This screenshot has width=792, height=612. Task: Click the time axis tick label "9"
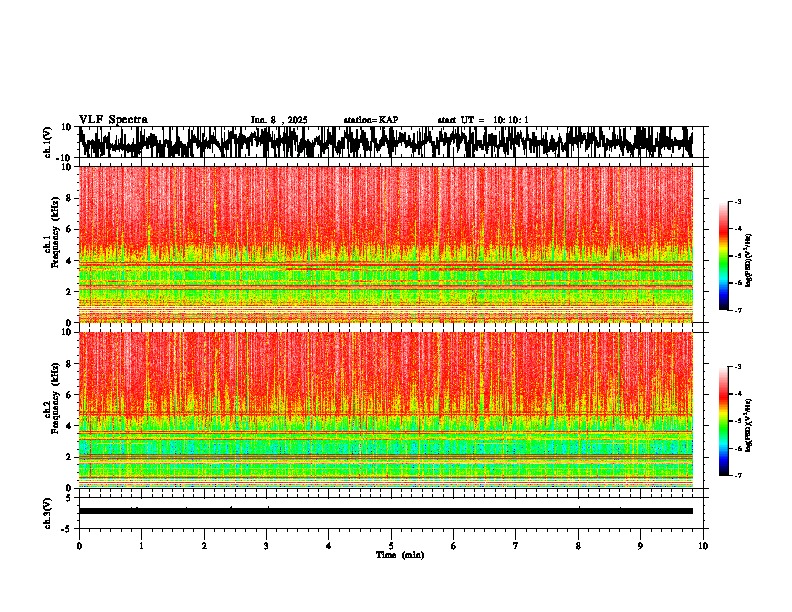640,546
